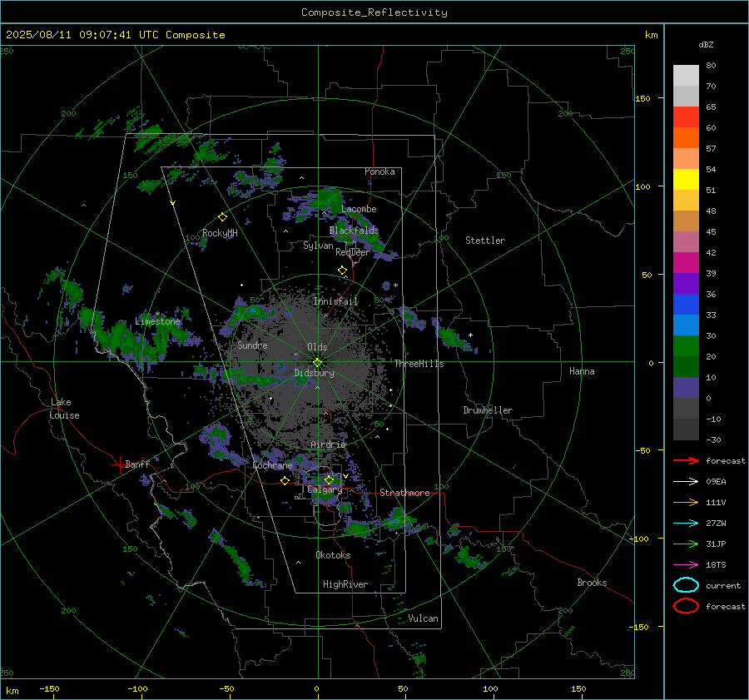Click the 27ZW legend label
Screen dimensions: 749x700
(716, 524)
